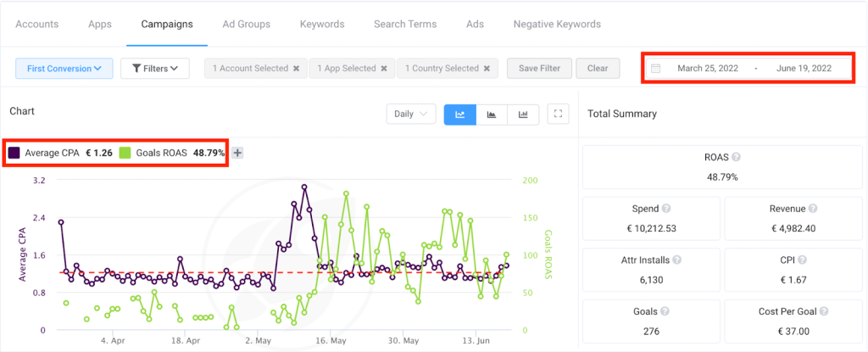
Task: Expand the First Conversion dropdown
Action: click(64, 69)
